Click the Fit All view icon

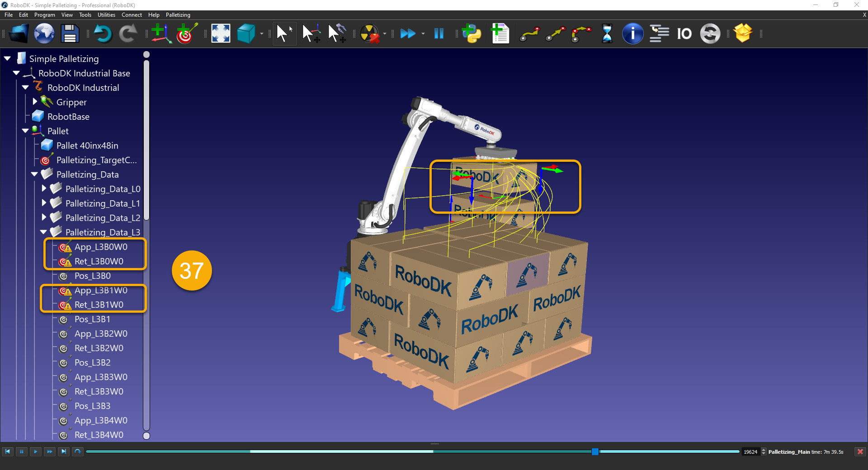pos(220,33)
